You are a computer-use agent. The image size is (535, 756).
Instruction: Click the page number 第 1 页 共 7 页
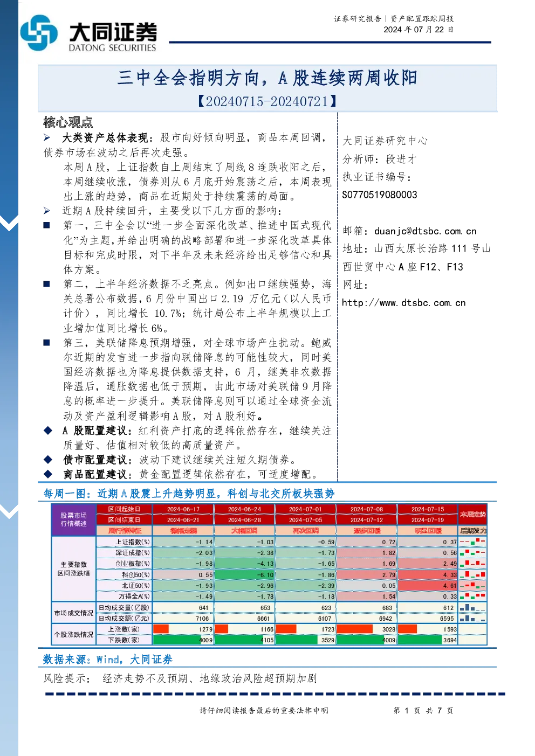coord(423,711)
